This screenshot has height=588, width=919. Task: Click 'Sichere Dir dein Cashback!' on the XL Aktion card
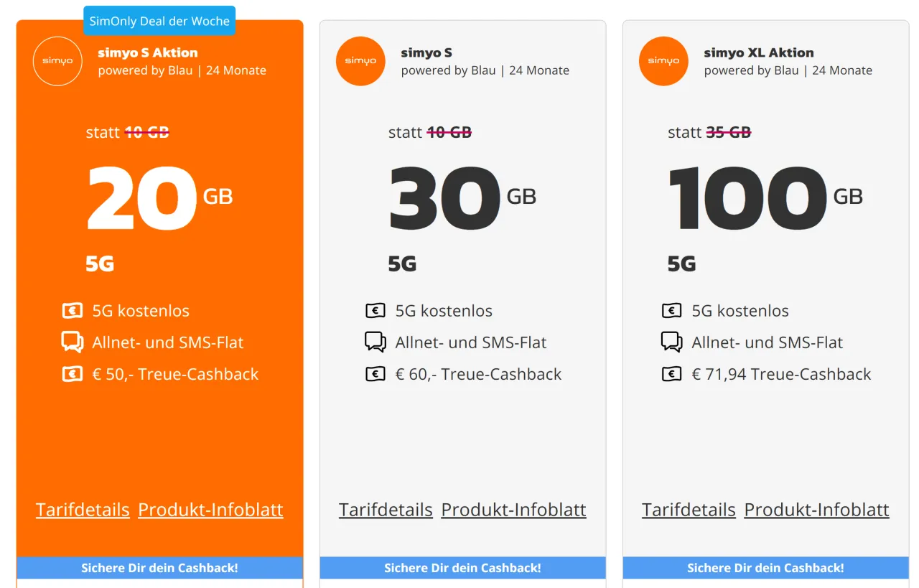pos(765,567)
